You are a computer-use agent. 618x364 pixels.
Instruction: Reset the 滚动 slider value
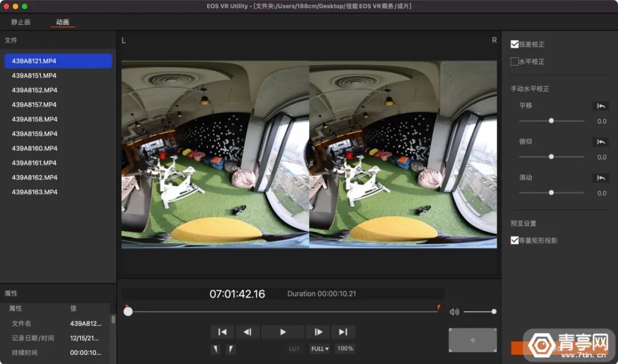[x=601, y=178]
